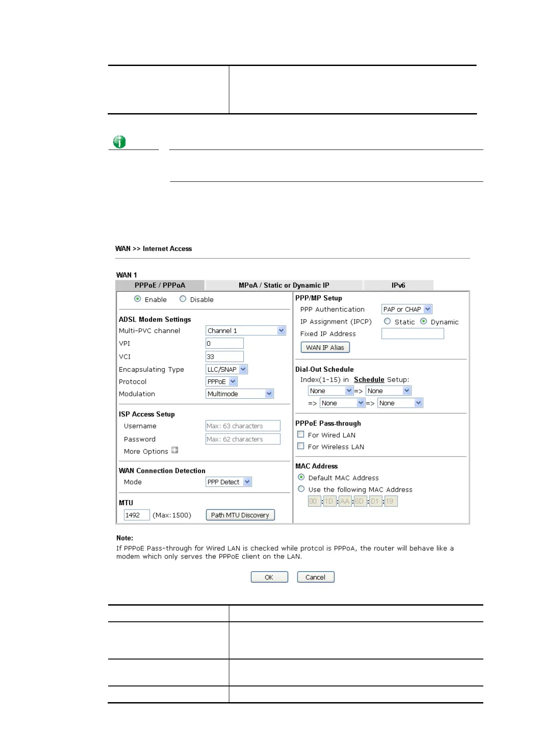The width and height of the screenshot is (534, 756).
Task: Open Encapsulating Type LLC/SNAP dropdown
Action: point(227,369)
